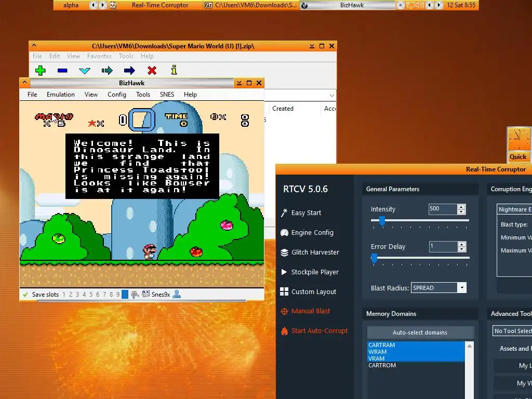532x399 pixels.
Task: Click the Auto-select domains button
Action: tap(420, 332)
